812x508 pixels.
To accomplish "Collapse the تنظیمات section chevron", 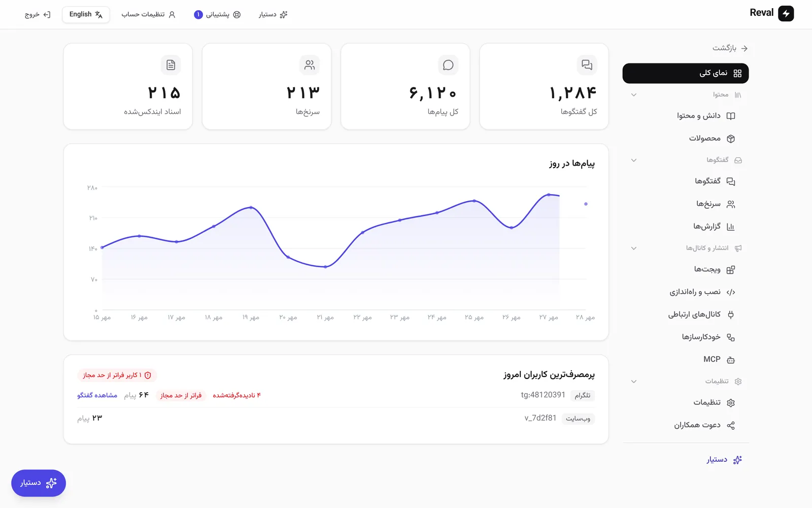I will [x=634, y=382].
